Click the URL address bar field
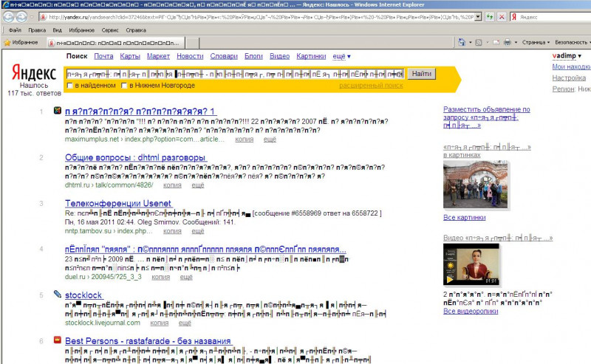The width and height of the screenshot is (591, 364). pos(260,17)
